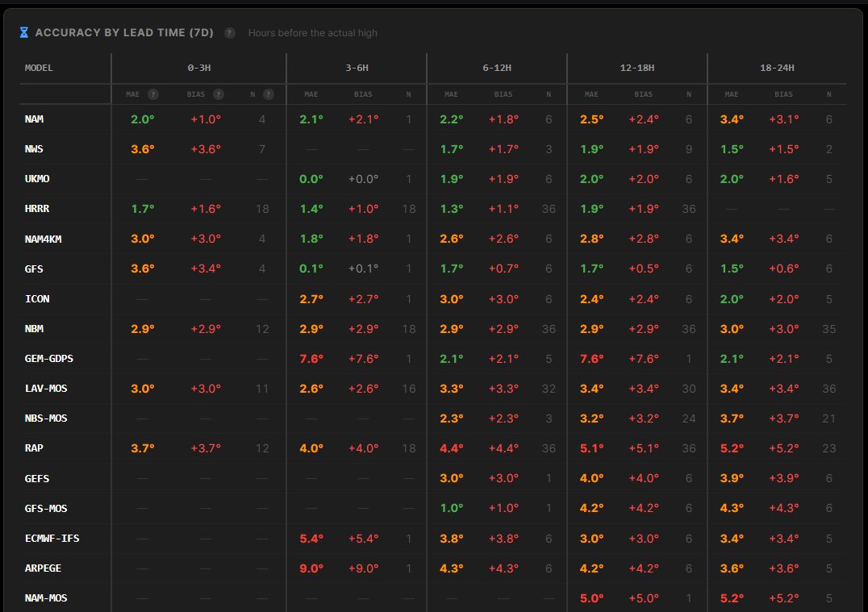Click ARPEGE's 3.6° MAE under 18-24H
Image resolution: width=868 pixels, height=612 pixels.
732,568
